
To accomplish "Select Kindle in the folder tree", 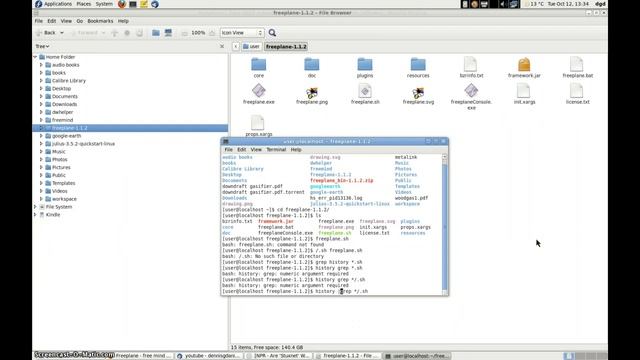I will [53, 215].
